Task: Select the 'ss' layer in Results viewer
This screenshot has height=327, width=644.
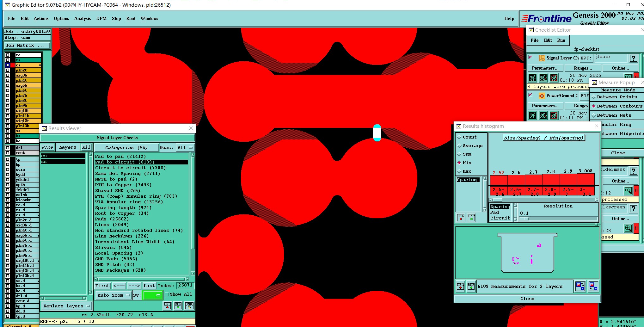Action: point(63,162)
